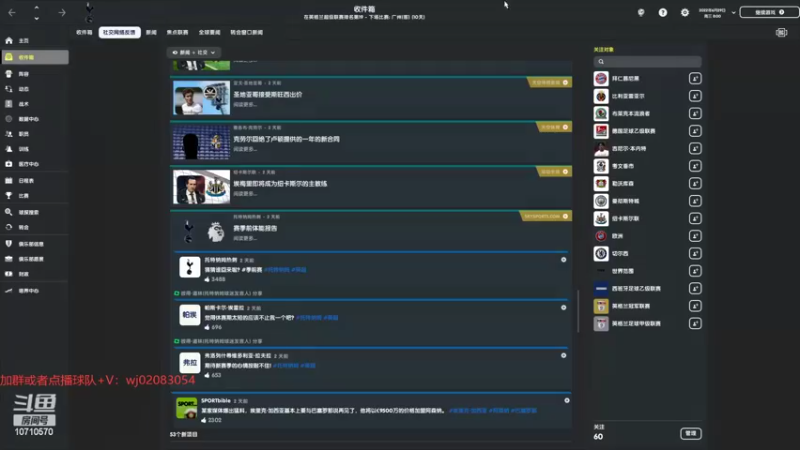This screenshot has width=800, height=450.
Task: Open the Global News tab
Action: 209,32
